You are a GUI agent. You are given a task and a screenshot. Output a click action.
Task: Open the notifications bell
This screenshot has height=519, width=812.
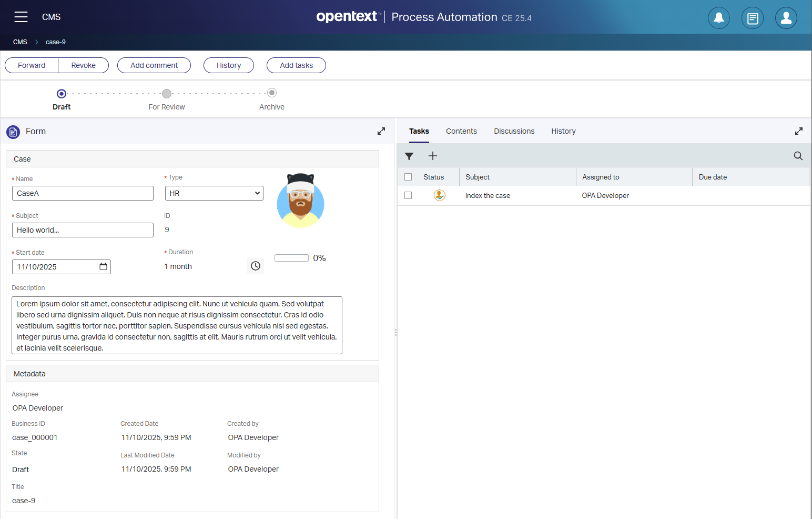click(x=718, y=18)
